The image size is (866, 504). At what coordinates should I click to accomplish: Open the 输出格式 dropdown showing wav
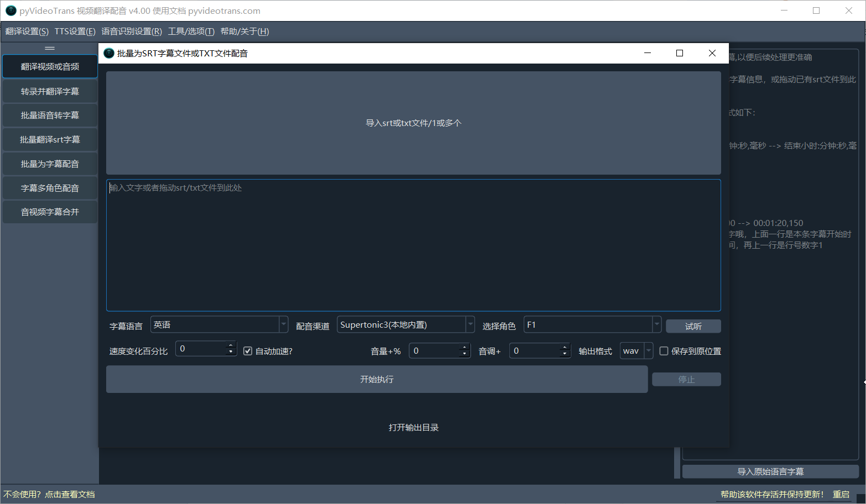[637, 351]
